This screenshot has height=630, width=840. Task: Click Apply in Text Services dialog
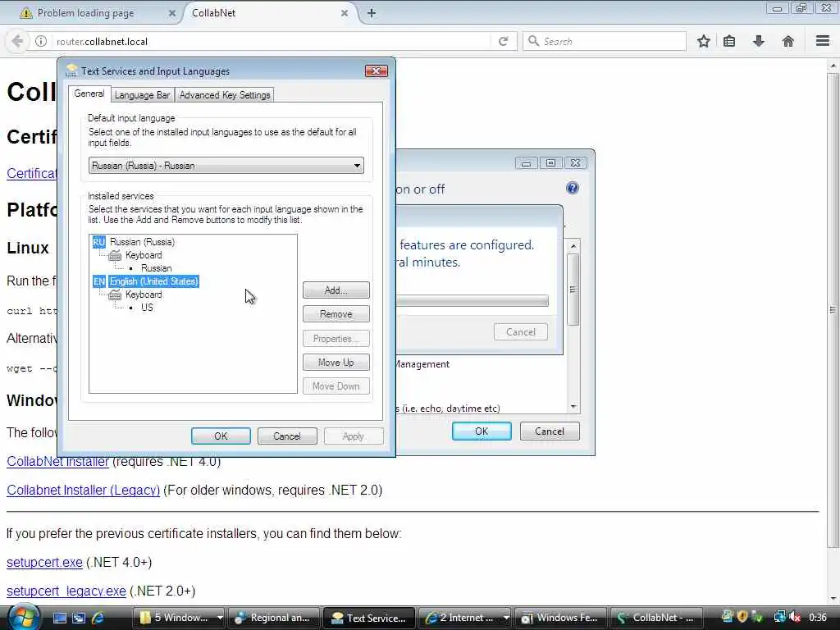353,436
